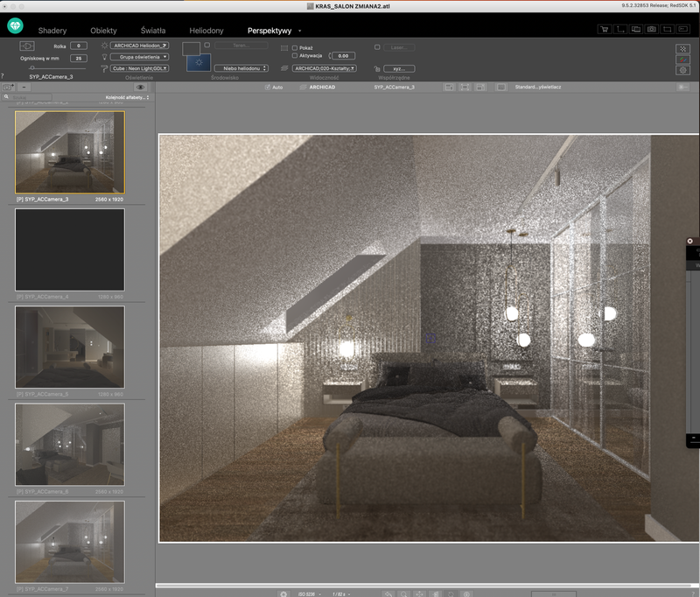
Task: Open the ARCHICAD Heliodon dropdown
Action: coord(140,46)
